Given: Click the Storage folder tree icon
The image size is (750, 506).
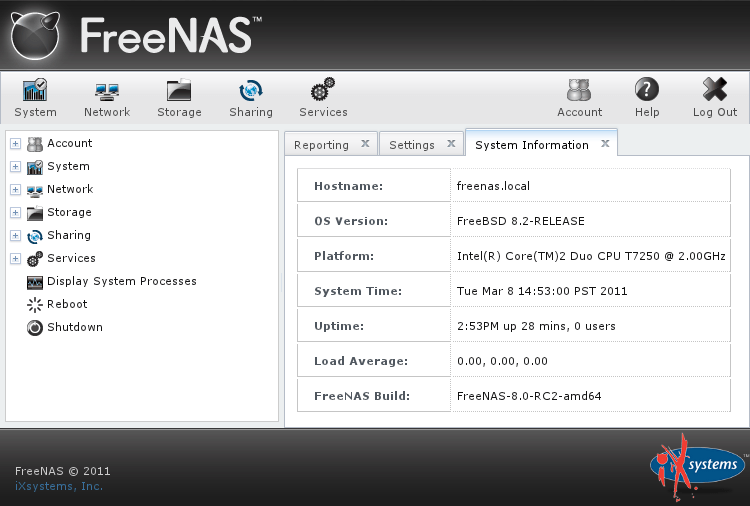Looking at the screenshot, I should (35, 213).
